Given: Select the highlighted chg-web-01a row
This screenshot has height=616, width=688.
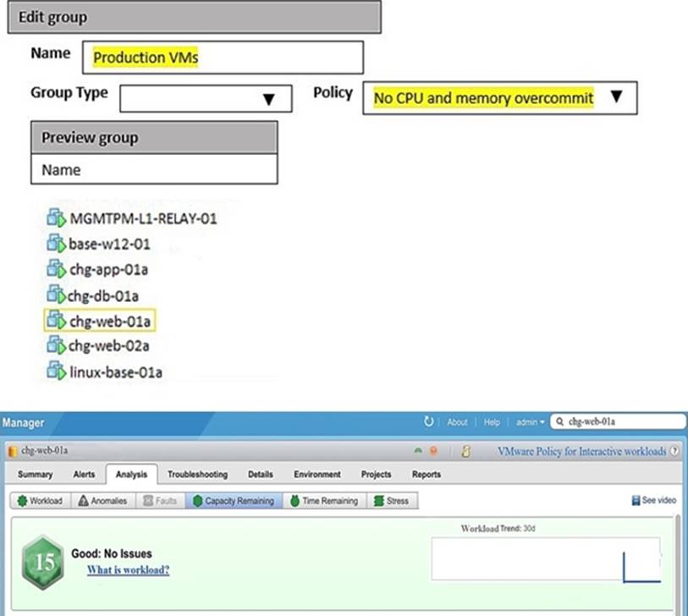Looking at the screenshot, I should (100, 321).
